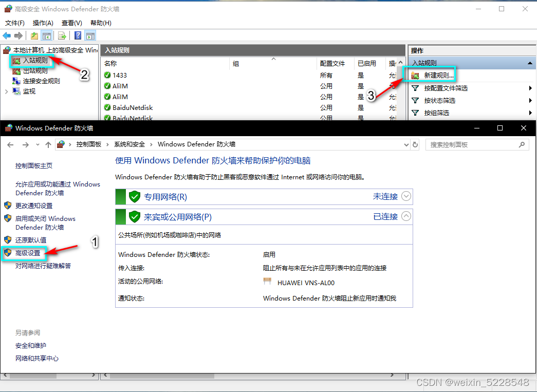Click the 控制面板 breadcrumb segment
Image resolution: width=537 pixels, height=392 pixels.
(89, 144)
